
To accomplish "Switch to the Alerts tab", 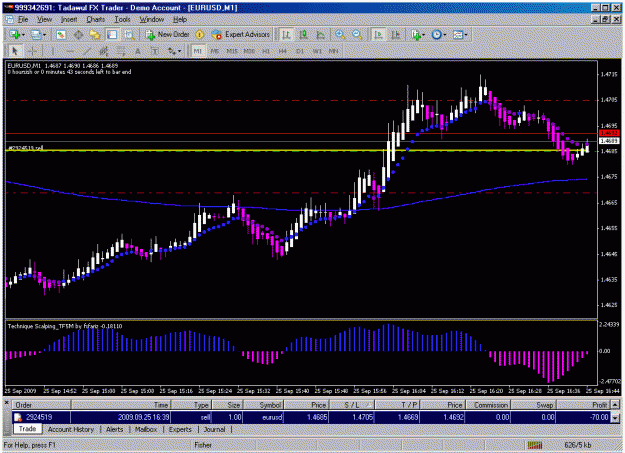I will [114, 429].
